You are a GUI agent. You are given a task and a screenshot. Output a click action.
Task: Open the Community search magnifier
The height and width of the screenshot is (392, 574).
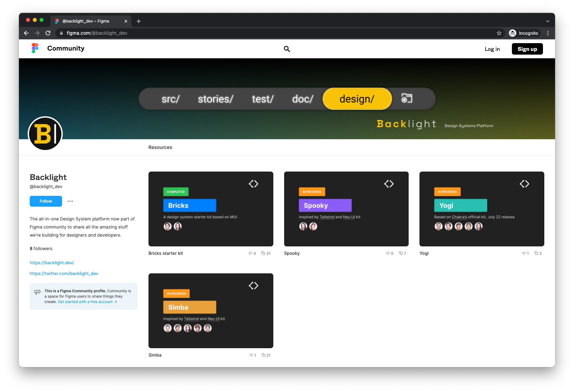point(287,49)
